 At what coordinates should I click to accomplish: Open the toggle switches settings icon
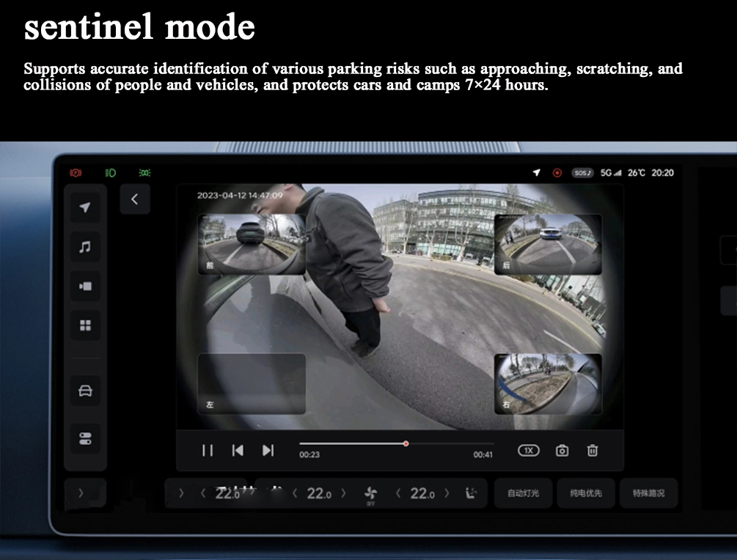point(85,438)
